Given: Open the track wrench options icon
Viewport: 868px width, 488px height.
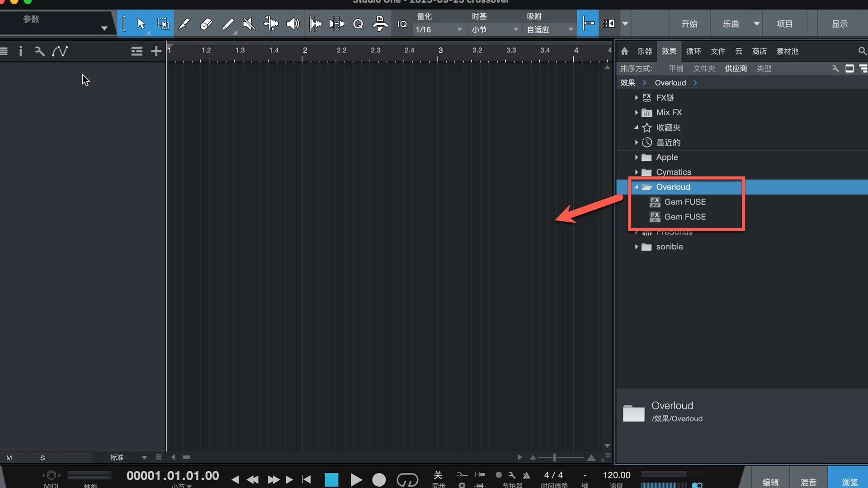Looking at the screenshot, I should click(40, 51).
